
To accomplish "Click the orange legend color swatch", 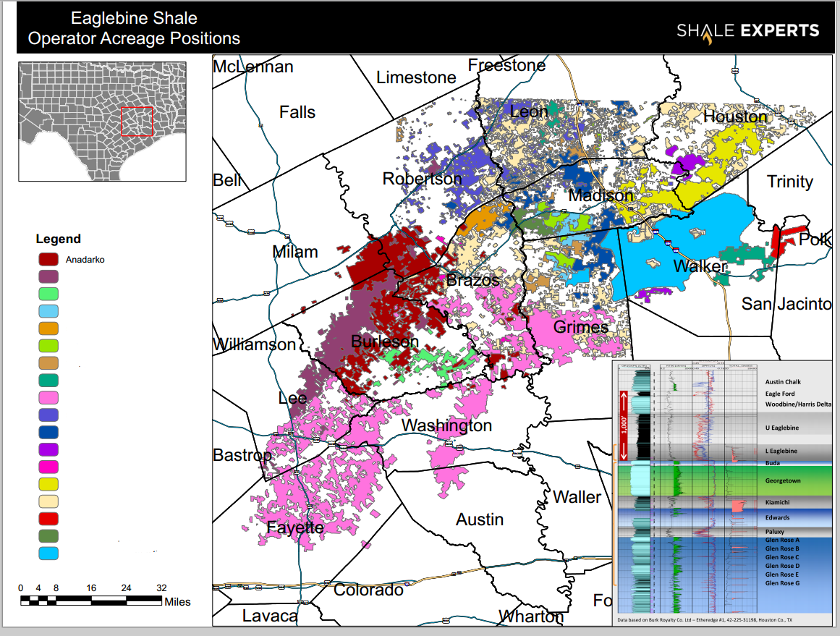I will (x=48, y=328).
